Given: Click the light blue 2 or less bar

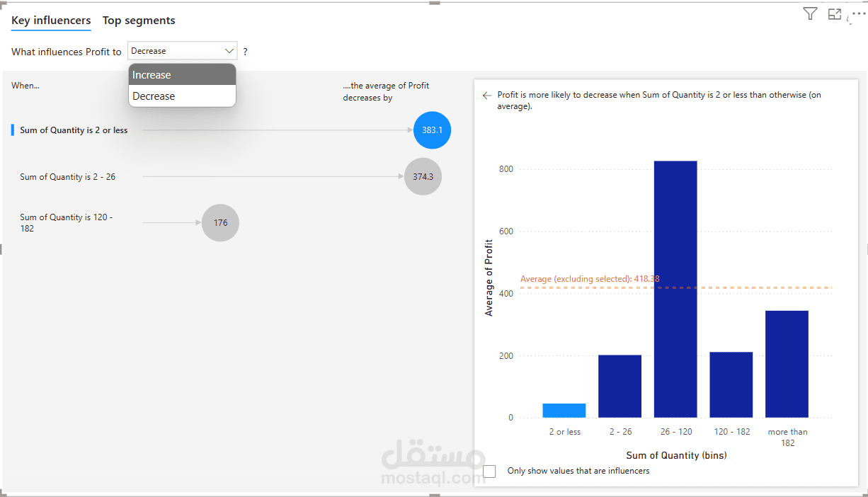Looking at the screenshot, I should (x=564, y=411).
